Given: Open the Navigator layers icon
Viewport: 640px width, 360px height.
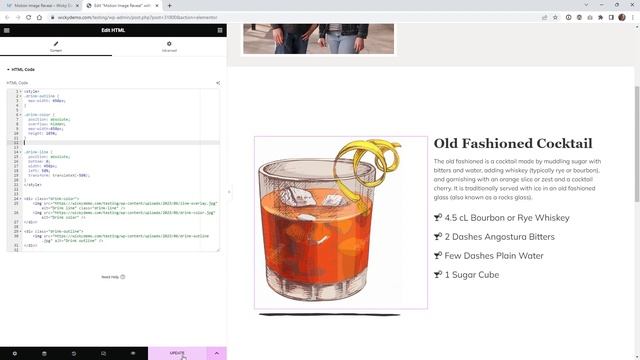Looking at the screenshot, I should (44, 353).
